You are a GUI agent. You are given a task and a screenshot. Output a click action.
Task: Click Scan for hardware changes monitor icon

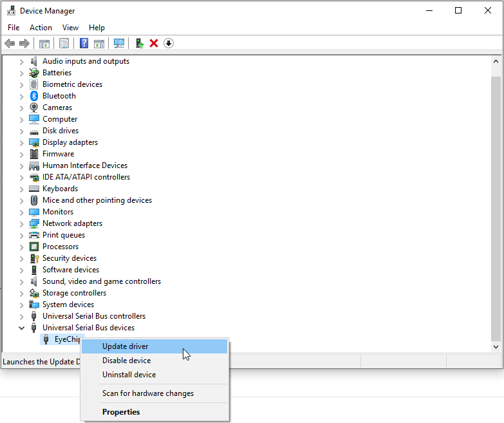click(119, 43)
